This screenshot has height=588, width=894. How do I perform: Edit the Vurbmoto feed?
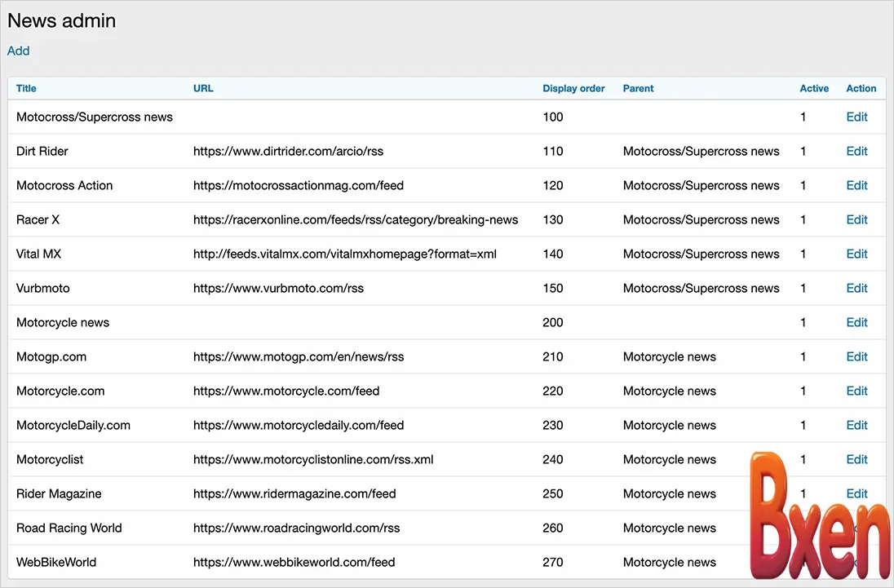[856, 288]
